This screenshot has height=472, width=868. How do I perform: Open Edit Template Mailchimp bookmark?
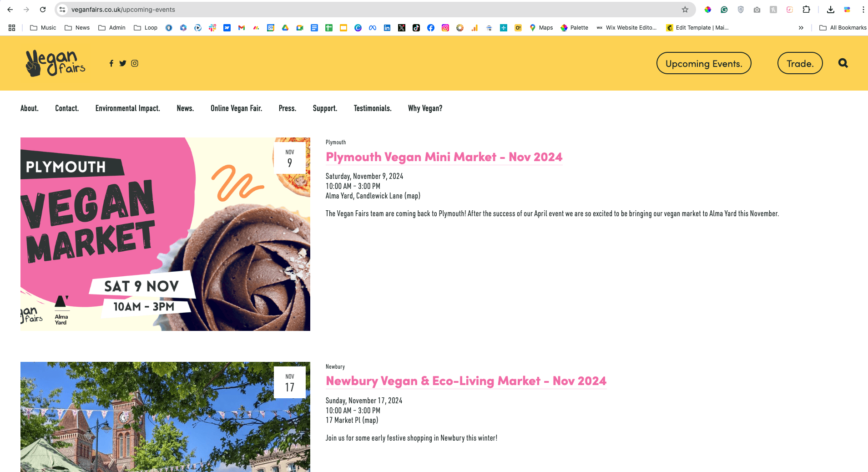[697, 28]
